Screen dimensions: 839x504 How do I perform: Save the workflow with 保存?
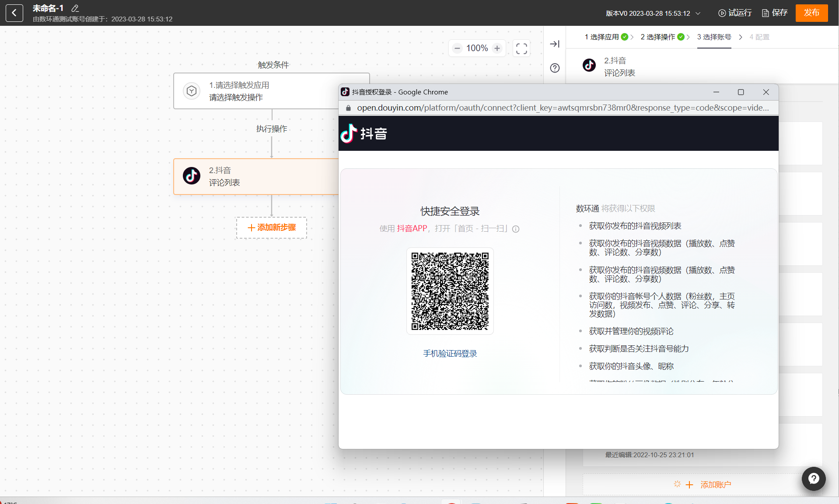click(x=775, y=13)
